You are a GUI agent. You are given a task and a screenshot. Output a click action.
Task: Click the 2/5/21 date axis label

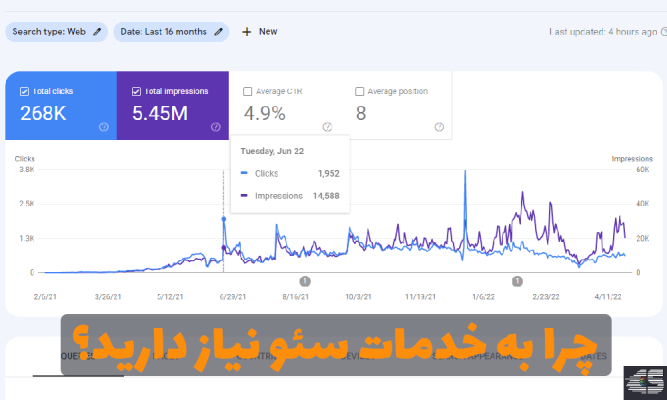[x=45, y=297]
